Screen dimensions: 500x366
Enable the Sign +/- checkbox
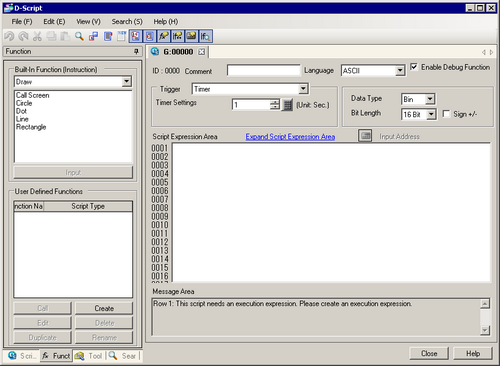(446, 114)
